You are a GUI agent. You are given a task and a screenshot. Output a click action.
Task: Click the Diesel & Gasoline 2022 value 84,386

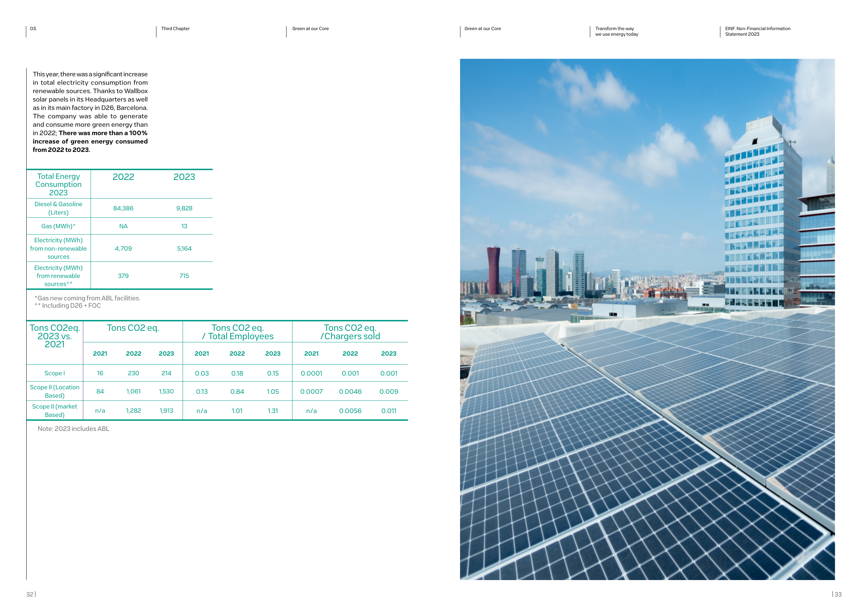[123, 208]
